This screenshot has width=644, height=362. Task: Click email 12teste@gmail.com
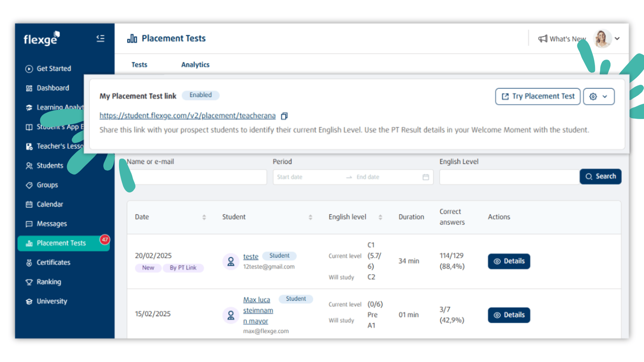269,267
